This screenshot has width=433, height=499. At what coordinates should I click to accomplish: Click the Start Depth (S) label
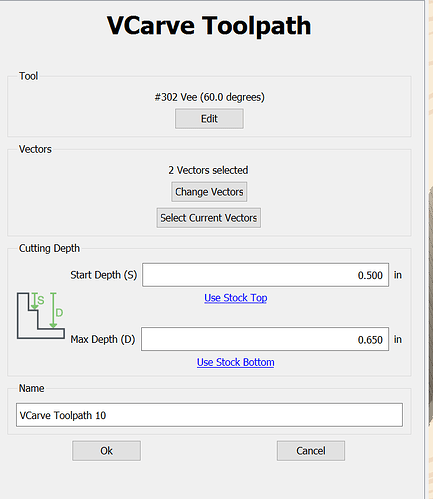click(x=104, y=275)
